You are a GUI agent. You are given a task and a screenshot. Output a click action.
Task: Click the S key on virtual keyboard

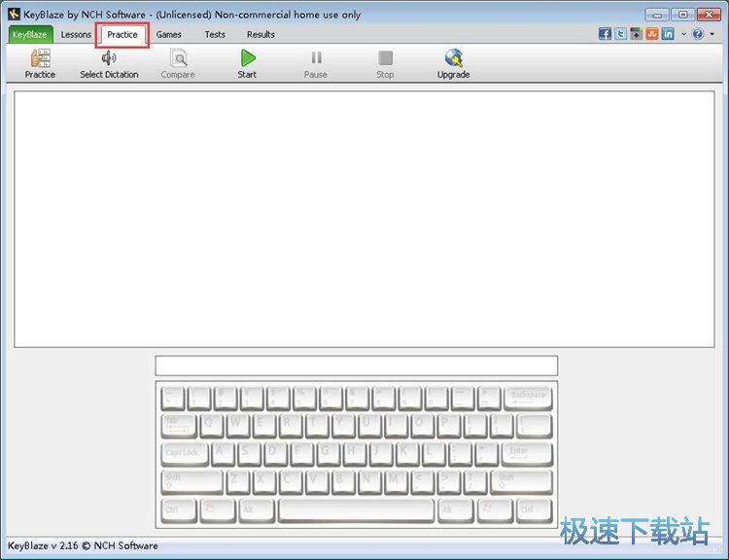pyautogui.click(x=249, y=453)
